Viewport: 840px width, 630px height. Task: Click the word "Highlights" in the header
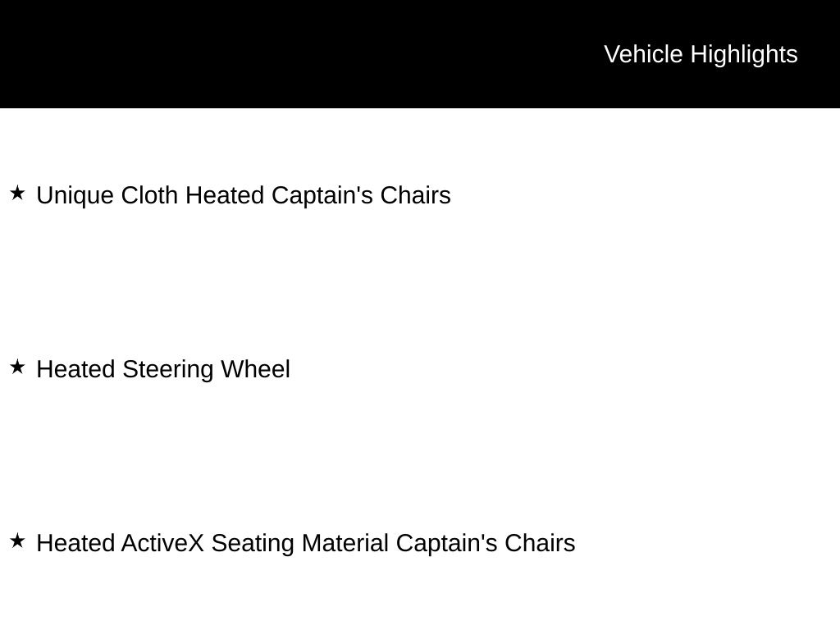pyautogui.click(x=744, y=54)
